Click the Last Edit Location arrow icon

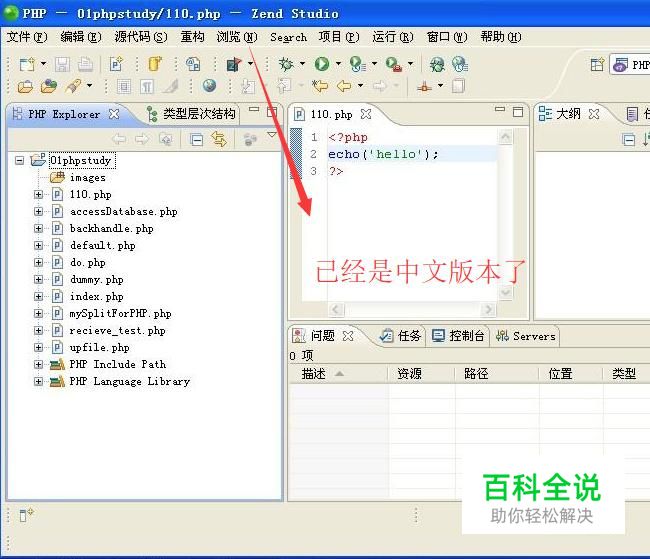point(320,86)
